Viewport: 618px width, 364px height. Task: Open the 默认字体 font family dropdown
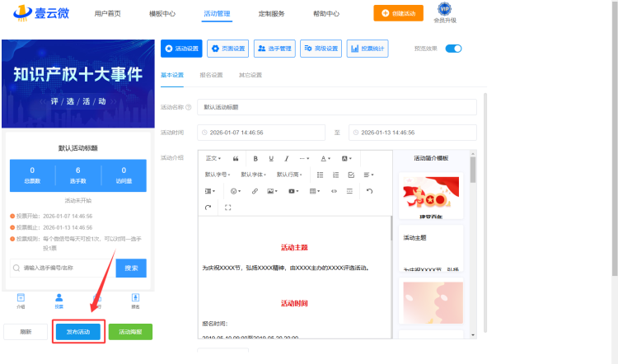pos(255,175)
